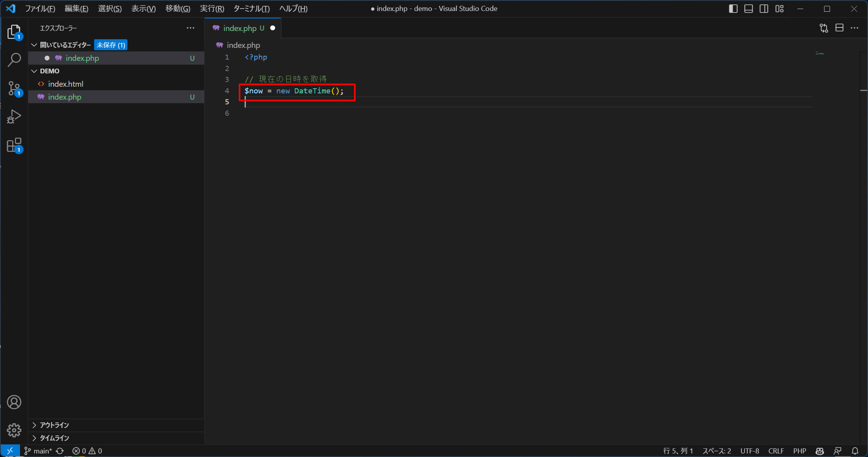Change encoding via UTF-8 status item
The height and width of the screenshot is (457, 868).
750,451
